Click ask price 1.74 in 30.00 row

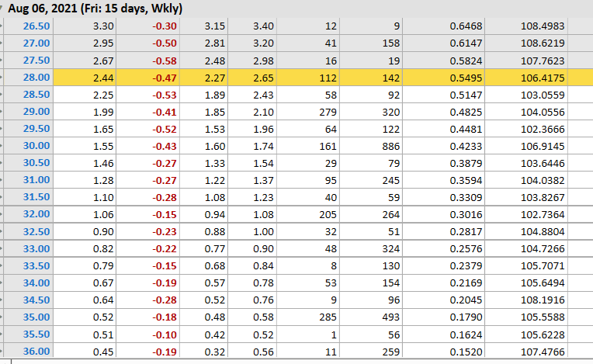(x=263, y=146)
